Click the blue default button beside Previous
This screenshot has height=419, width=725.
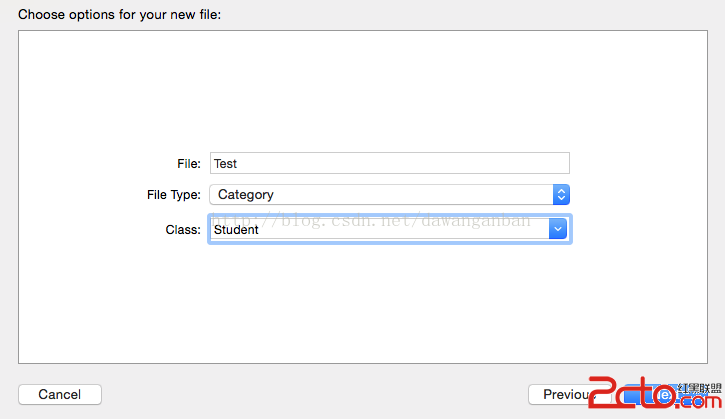(666, 394)
